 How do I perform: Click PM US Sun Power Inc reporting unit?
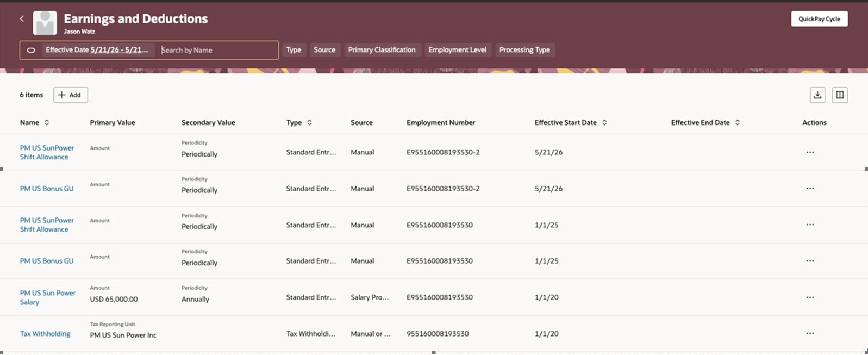pos(123,335)
